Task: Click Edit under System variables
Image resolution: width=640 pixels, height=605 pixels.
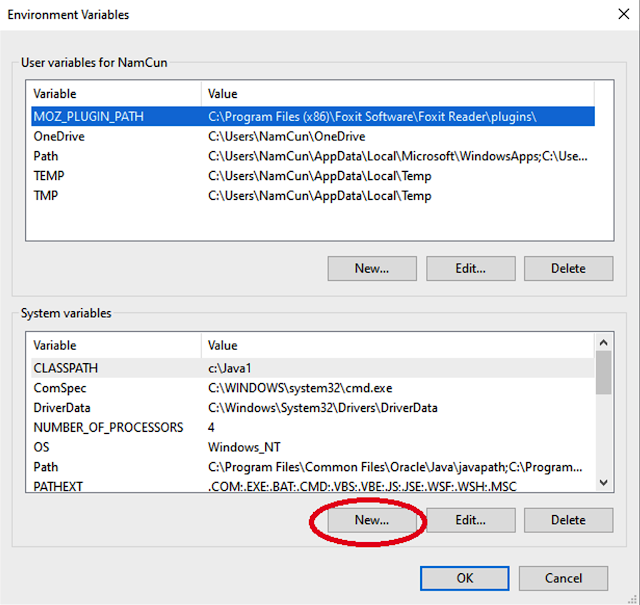Action: (471, 520)
